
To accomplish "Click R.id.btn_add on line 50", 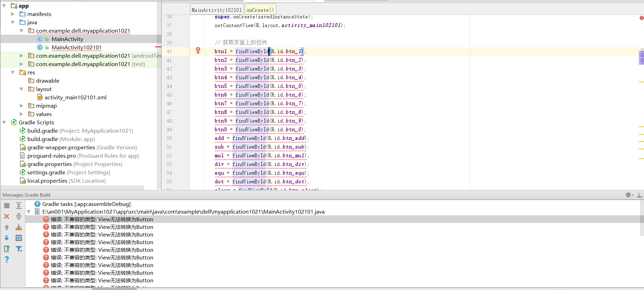I will (x=286, y=138).
